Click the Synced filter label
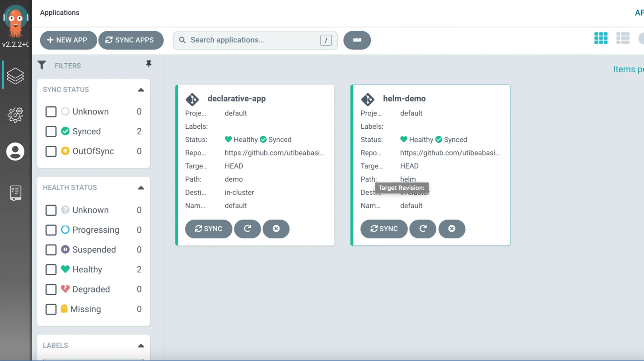 87,131
